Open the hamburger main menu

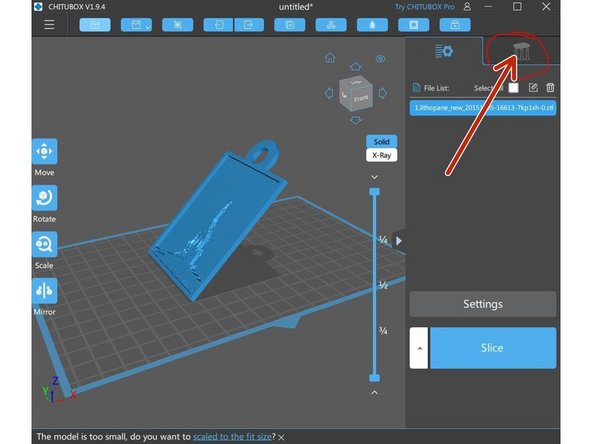click(x=49, y=25)
